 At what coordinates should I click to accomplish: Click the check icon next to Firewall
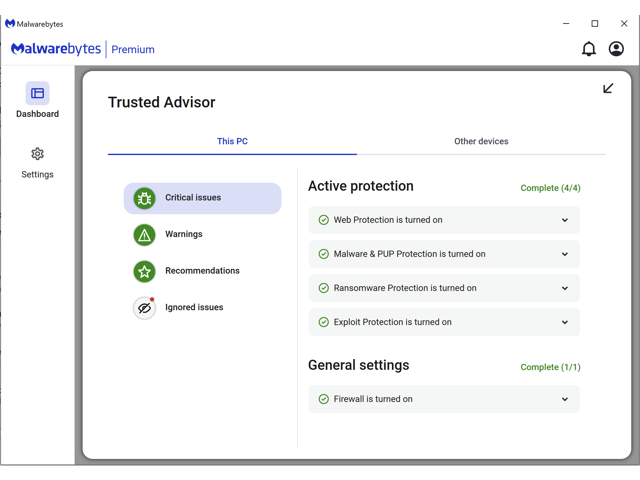(324, 399)
